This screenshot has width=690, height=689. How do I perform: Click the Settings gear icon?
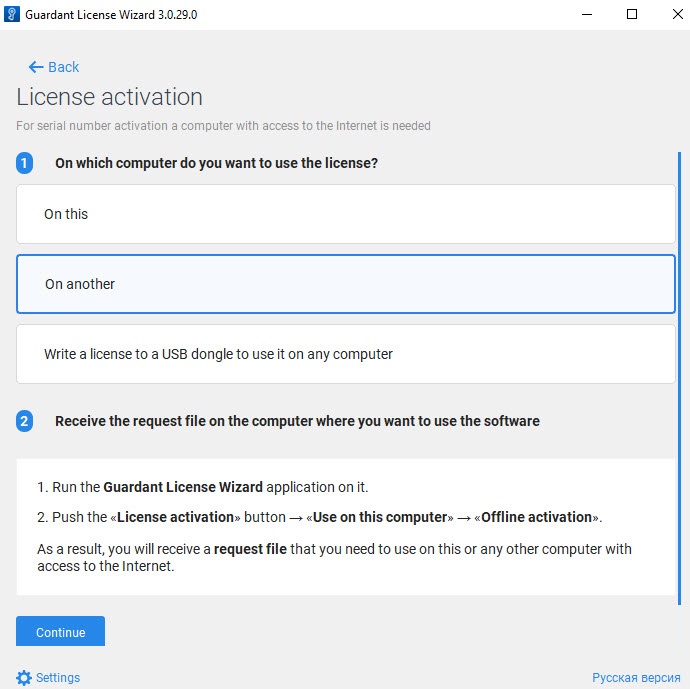tap(24, 677)
